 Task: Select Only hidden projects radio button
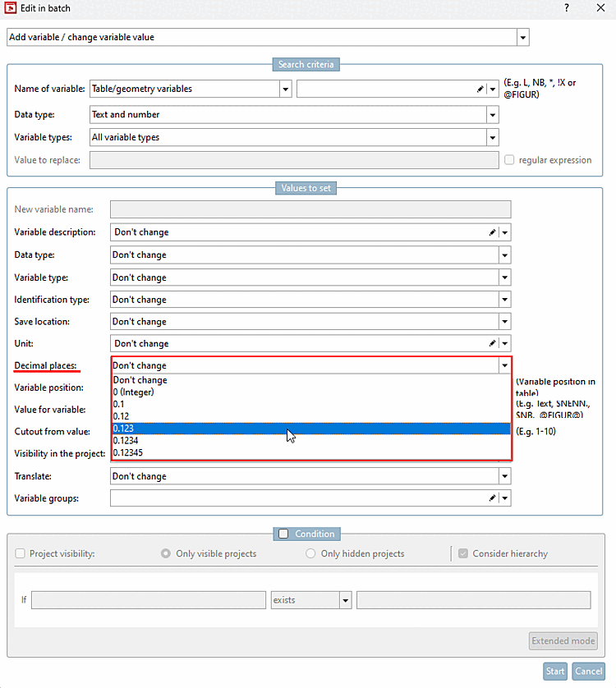coord(310,553)
